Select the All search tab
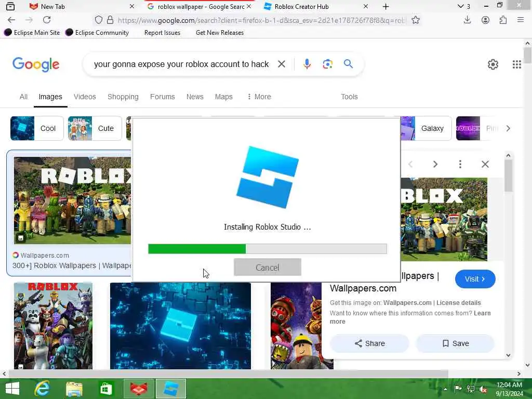532x399 pixels. coord(23,97)
